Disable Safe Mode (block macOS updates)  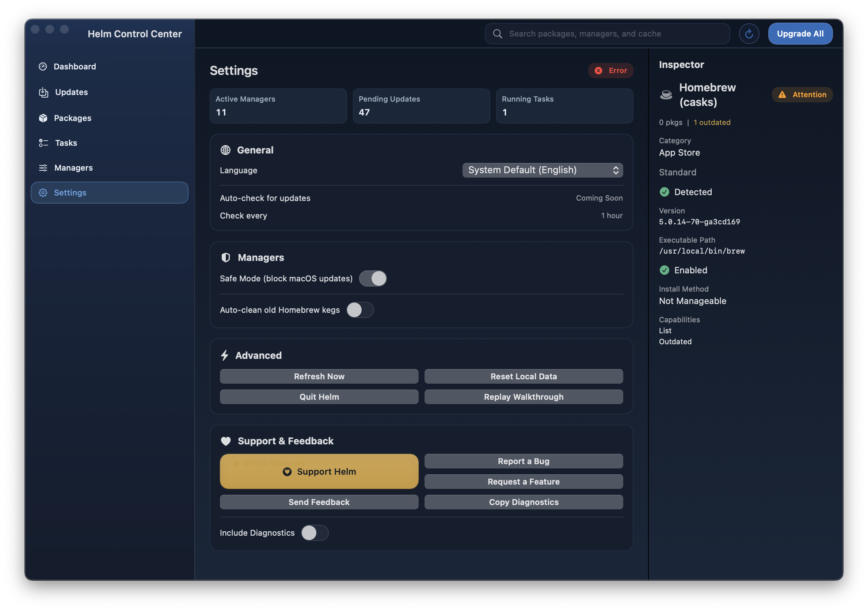click(x=373, y=278)
